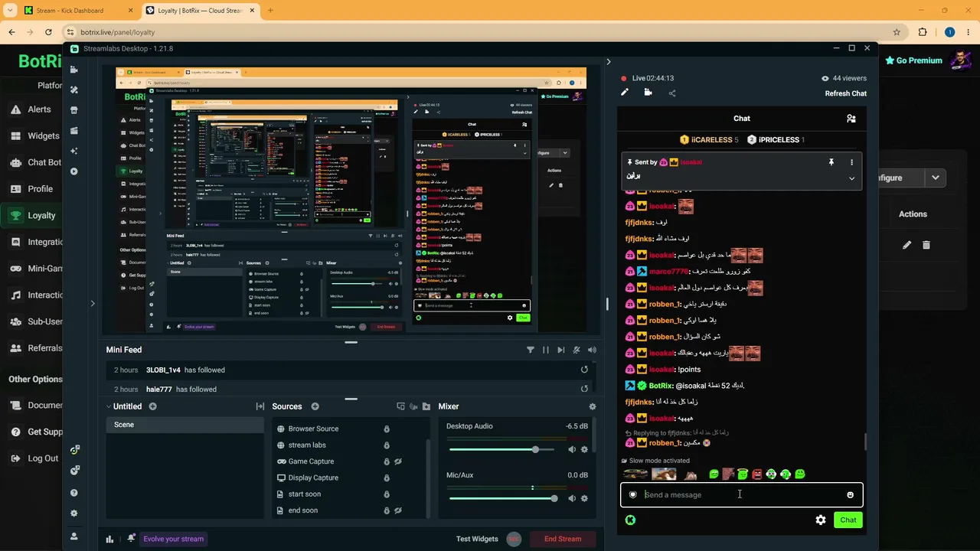Viewport: 980px width, 551px height.
Task: Replay the haie777 follow alert
Action: pyautogui.click(x=584, y=390)
